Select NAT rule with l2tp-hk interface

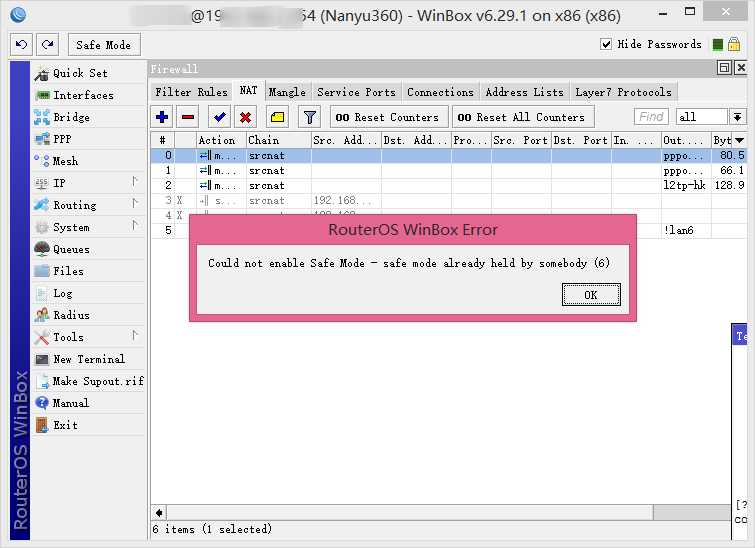pyautogui.click(x=448, y=185)
